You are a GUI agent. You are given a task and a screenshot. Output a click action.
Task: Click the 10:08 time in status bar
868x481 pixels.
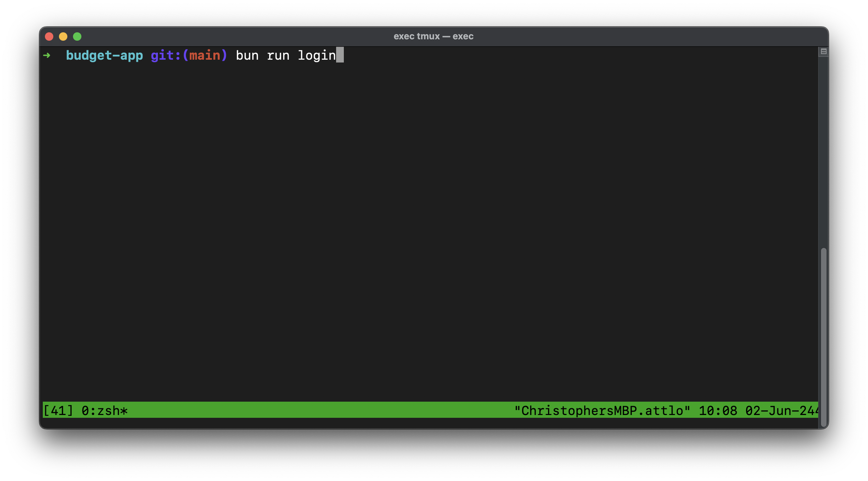[x=718, y=410]
